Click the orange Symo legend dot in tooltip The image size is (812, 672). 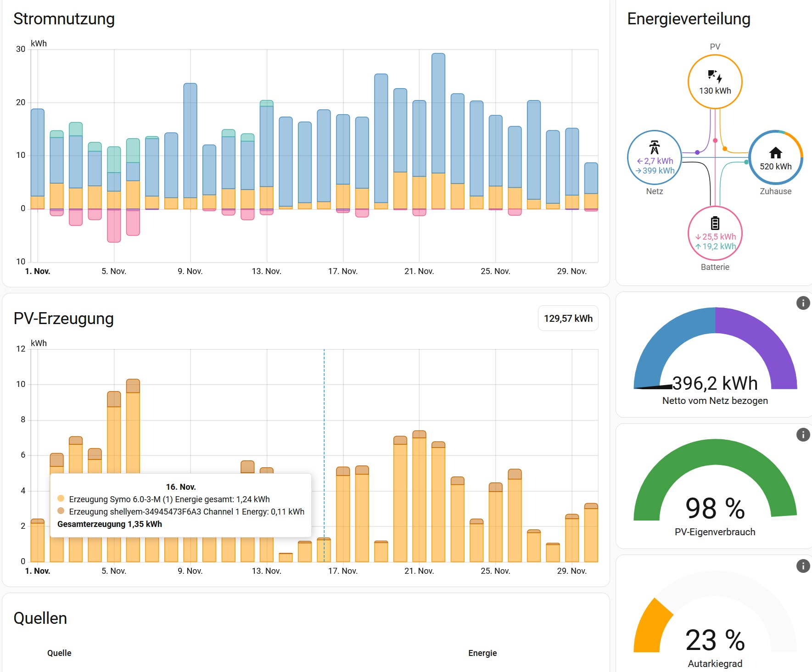point(61,498)
